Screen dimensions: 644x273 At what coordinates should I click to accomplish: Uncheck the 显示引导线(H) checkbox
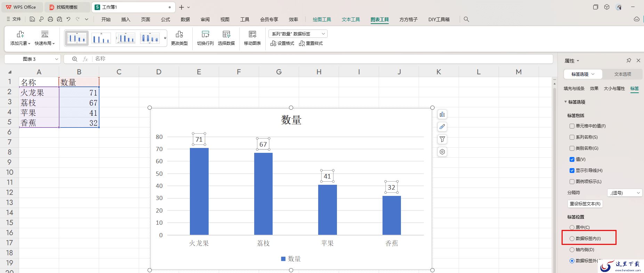pos(572,171)
